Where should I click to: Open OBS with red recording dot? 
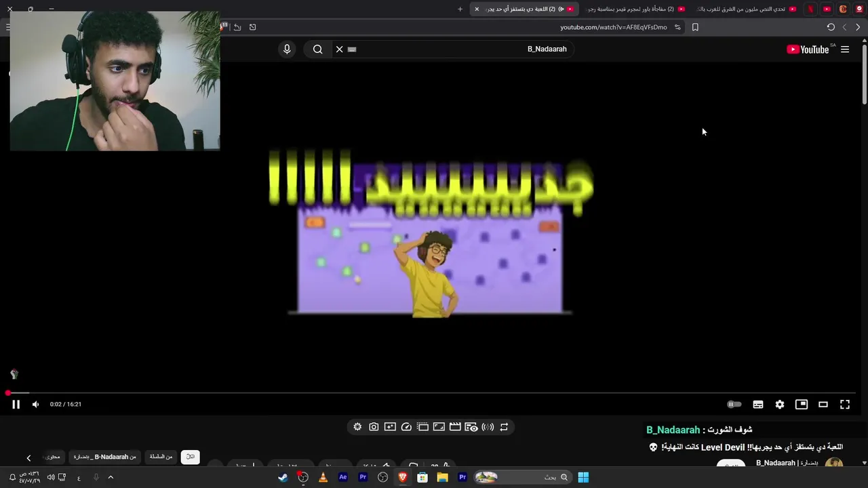303,477
